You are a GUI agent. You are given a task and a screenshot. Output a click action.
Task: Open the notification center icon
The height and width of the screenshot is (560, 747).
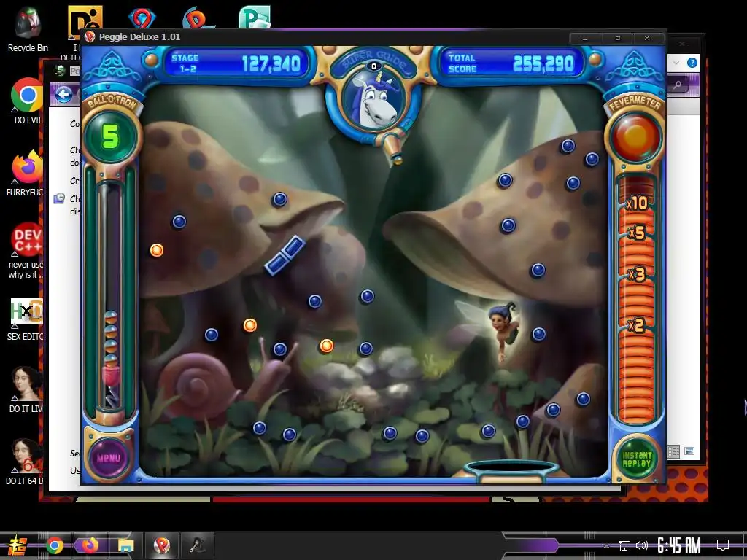pyautogui.click(x=723, y=545)
